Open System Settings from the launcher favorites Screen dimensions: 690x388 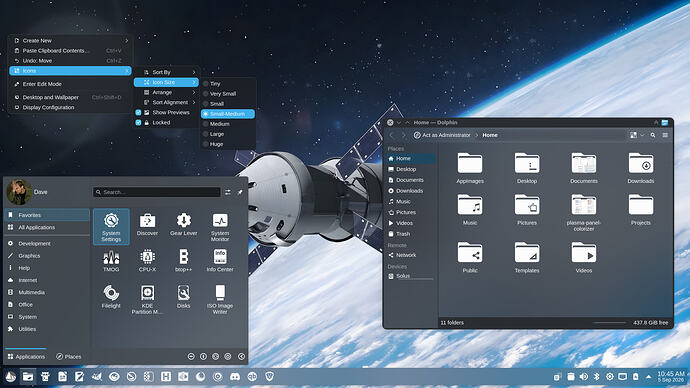[x=111, y=227]
